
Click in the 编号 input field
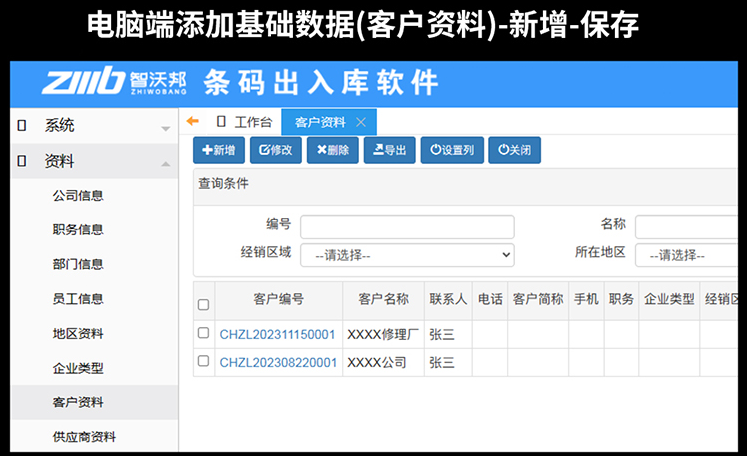tap(407, 227)
